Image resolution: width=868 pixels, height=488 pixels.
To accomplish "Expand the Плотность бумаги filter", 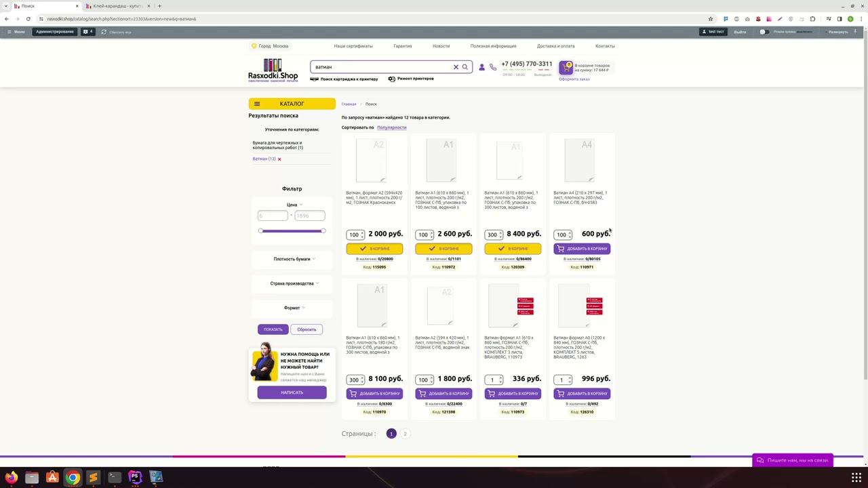I will tap(294, 259).
